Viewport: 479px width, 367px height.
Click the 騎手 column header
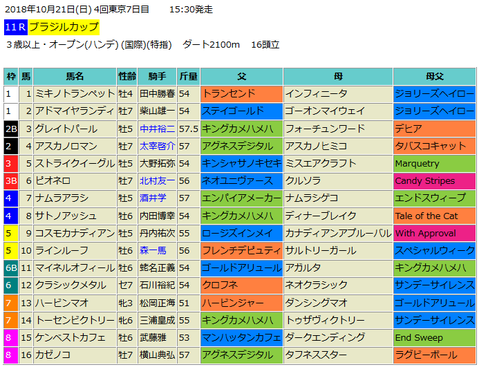pyautogui.click(x=157, y=77)
